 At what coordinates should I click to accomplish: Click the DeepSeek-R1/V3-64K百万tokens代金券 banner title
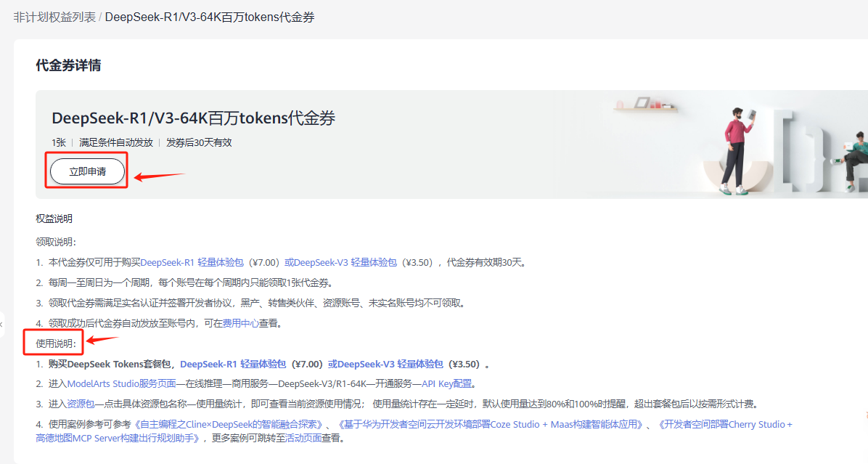[193, 118]
